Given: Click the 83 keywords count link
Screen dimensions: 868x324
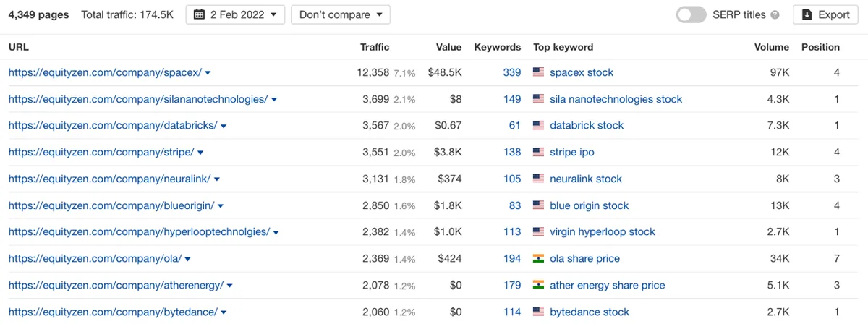Looking at the screenshot, I should (x=515, y=205).
